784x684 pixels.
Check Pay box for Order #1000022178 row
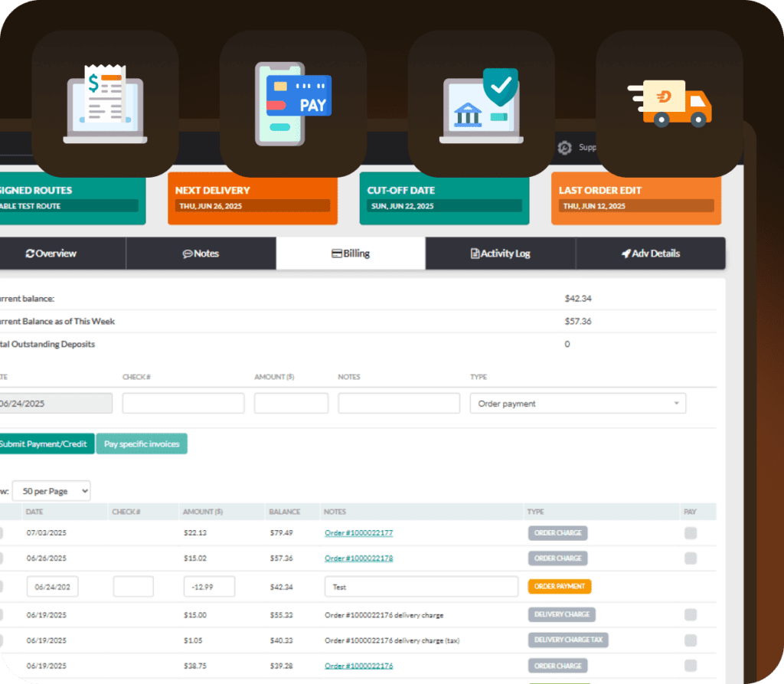pos(691,558)
